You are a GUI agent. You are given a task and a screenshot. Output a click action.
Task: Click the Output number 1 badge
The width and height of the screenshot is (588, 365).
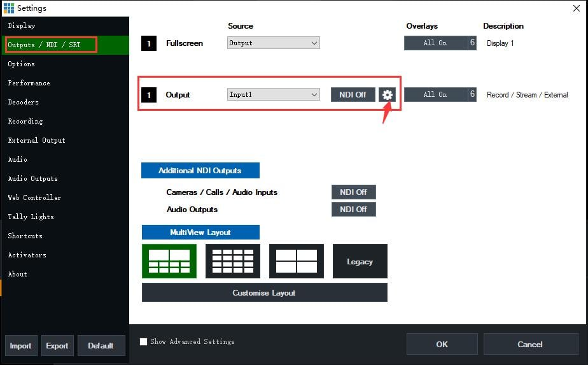pos(148,95)
